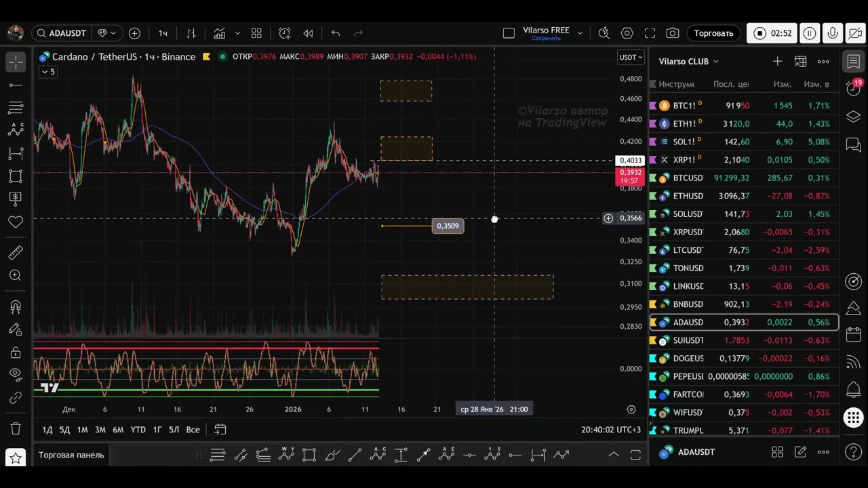Sort watchlist by Изм. column
The width and height of the screenshot is (868, 488).
783,84
